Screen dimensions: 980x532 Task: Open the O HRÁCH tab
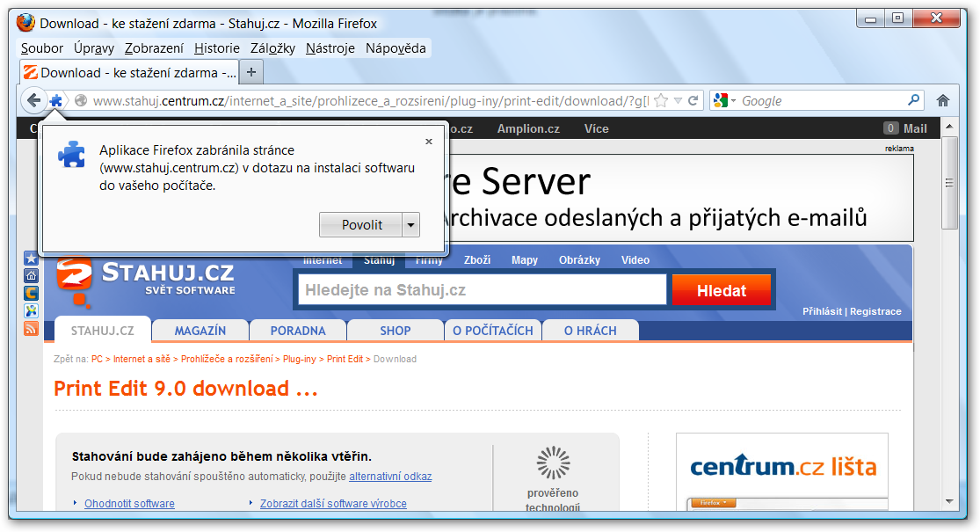coord(590,331)
